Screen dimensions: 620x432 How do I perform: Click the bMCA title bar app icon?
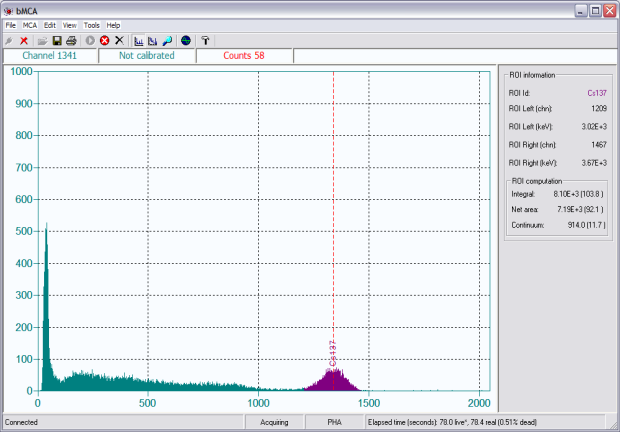point(8,11)
